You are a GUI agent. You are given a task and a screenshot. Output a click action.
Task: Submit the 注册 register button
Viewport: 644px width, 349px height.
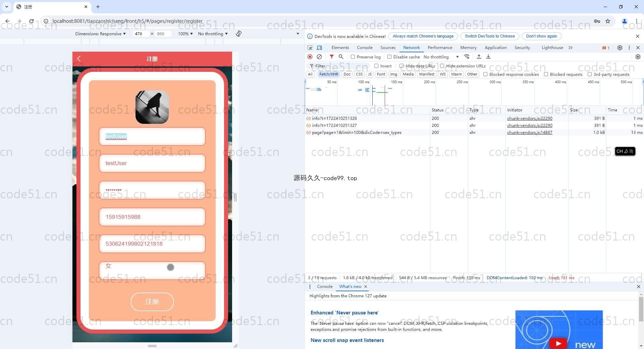pyautogui.click(x=152, y=302)
